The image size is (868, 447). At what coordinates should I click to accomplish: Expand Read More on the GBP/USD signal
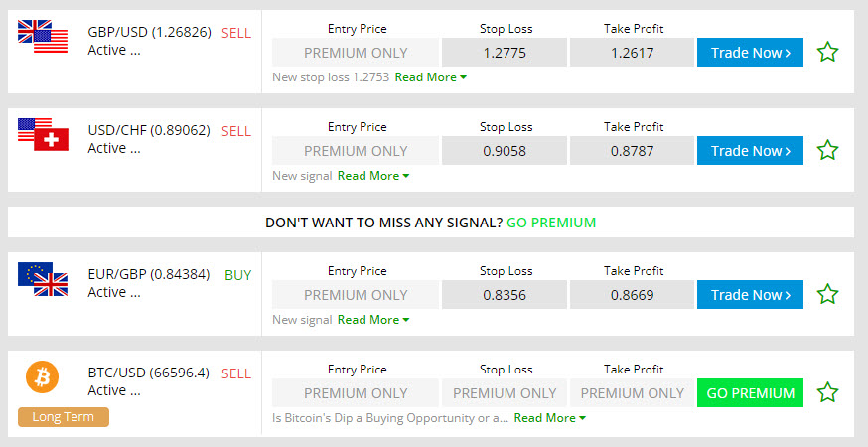430,77
